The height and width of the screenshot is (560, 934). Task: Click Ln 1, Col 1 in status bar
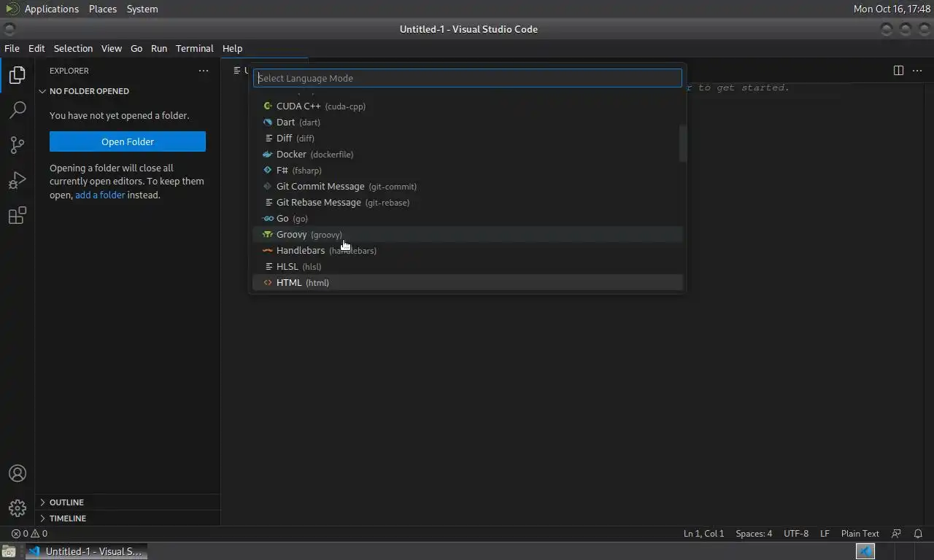(x=703, y=534)
